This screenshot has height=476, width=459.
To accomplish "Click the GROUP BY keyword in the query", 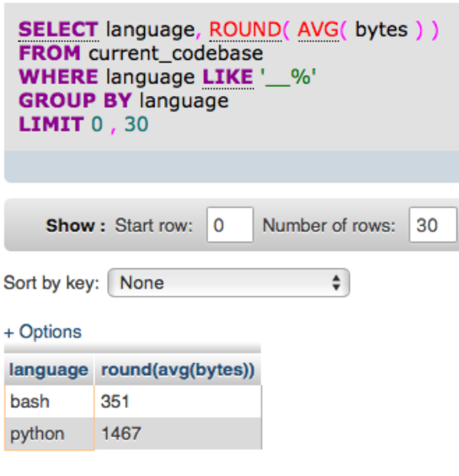I will 75,101.
